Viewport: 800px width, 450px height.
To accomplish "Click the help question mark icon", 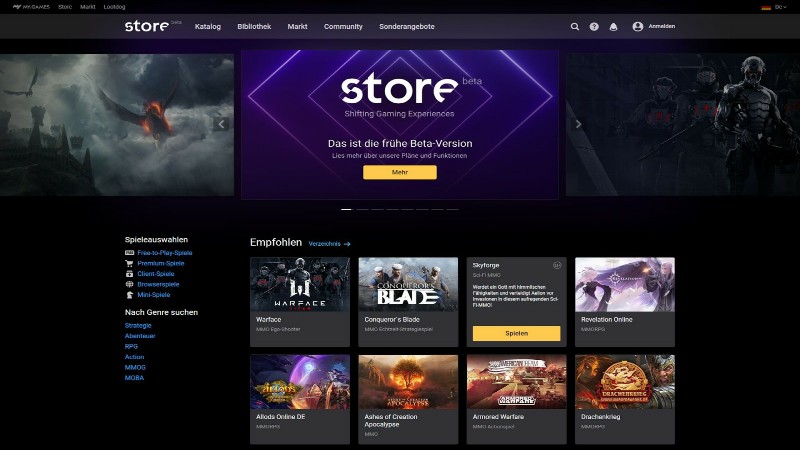I will (x=594, y=27).
